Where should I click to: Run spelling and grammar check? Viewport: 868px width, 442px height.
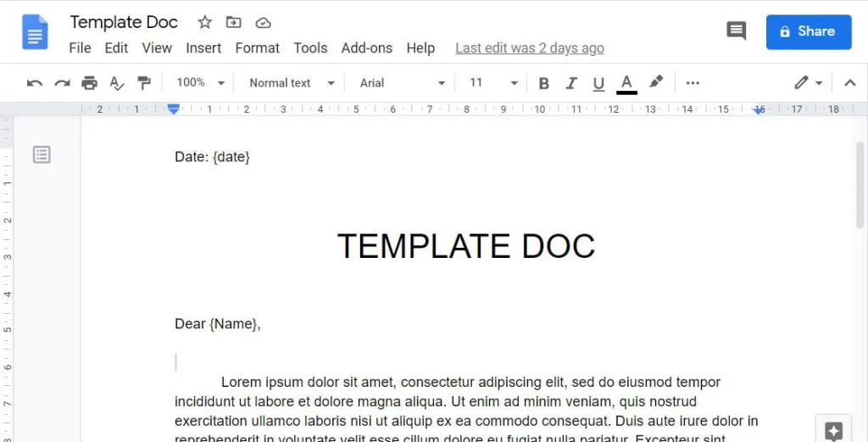click(116, 83)
